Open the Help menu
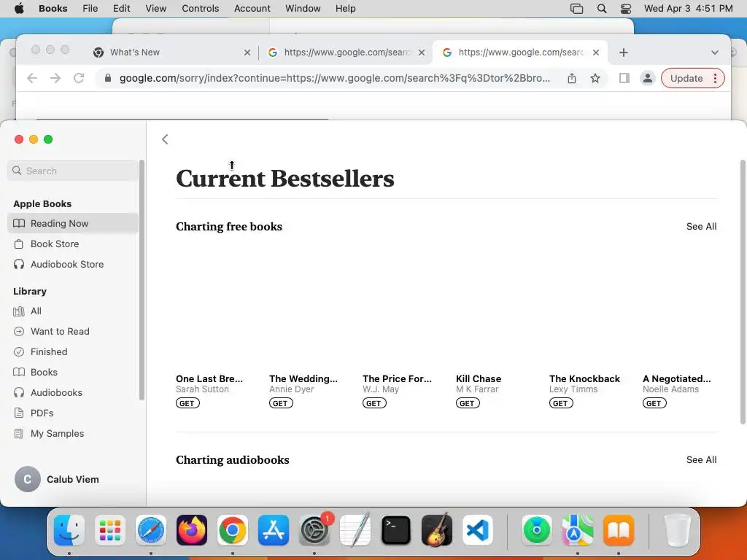The image size is (747, 560). point(345,9)
